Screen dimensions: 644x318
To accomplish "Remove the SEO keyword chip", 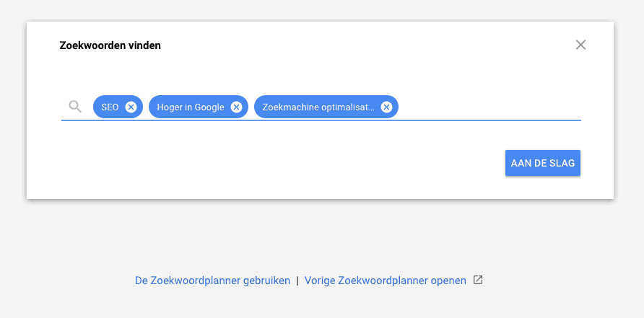I will coord(131,107).
